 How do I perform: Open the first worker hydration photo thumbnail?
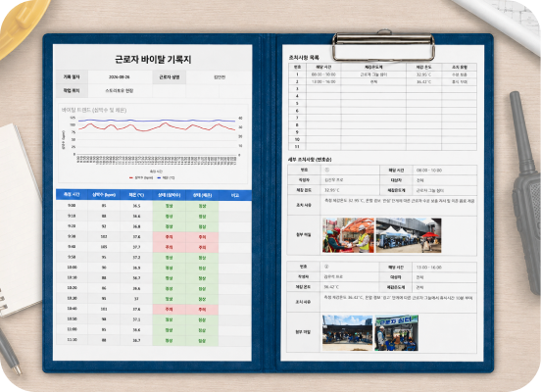(348, 235)
